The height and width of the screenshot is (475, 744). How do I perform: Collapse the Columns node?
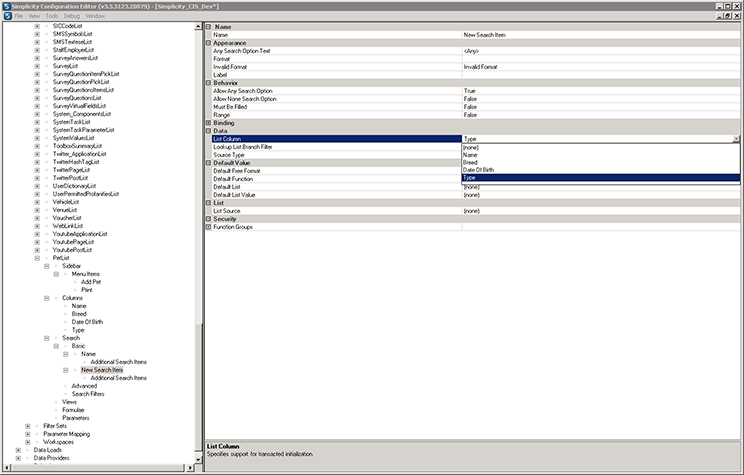(x=46, y=298)
